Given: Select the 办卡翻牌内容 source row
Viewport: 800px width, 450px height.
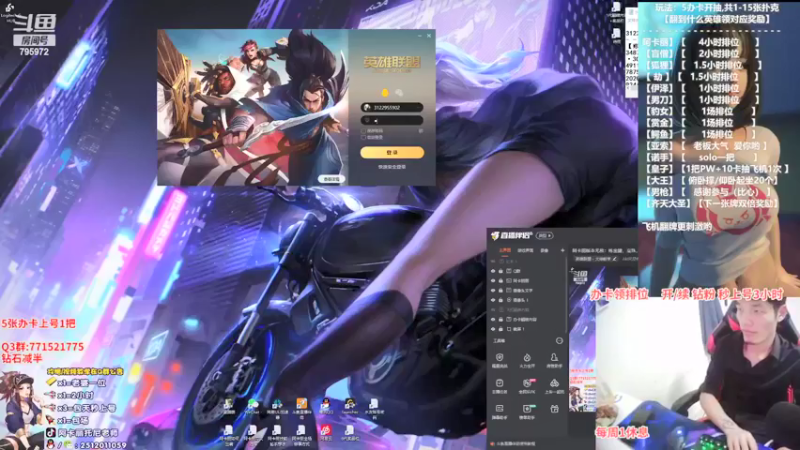Looking at the screenshot, I should (527, 319).
